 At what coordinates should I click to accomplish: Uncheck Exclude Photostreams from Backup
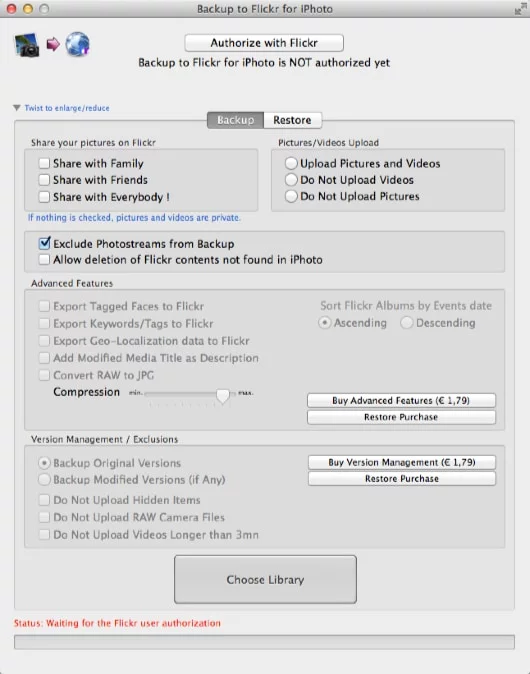(44, 243)
